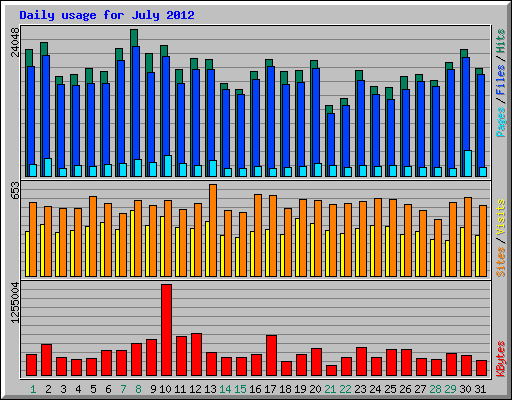The height and width of the screenshot is (400, 512).
Task: Click the blue files bar for day 31
Action: [481, 121]
